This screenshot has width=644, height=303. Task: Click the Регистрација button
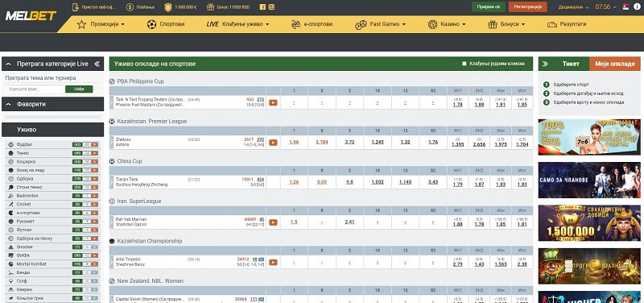point(528,7)
